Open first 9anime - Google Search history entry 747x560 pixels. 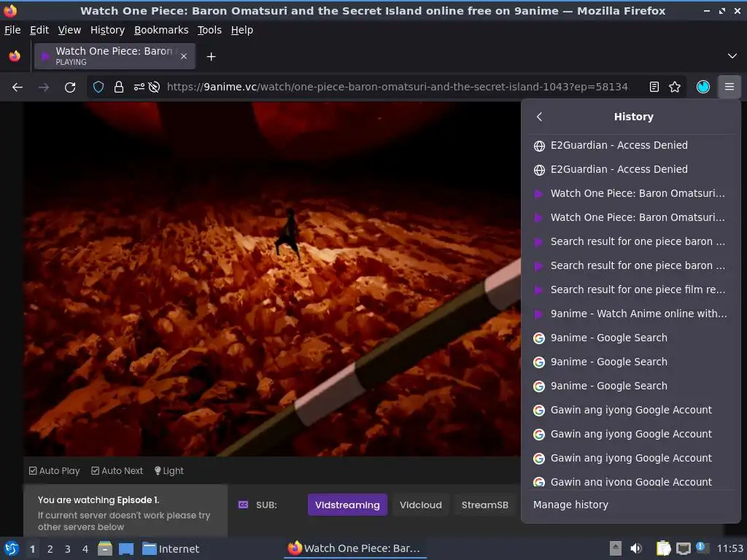pyautogui.click(x=631, y=338)
